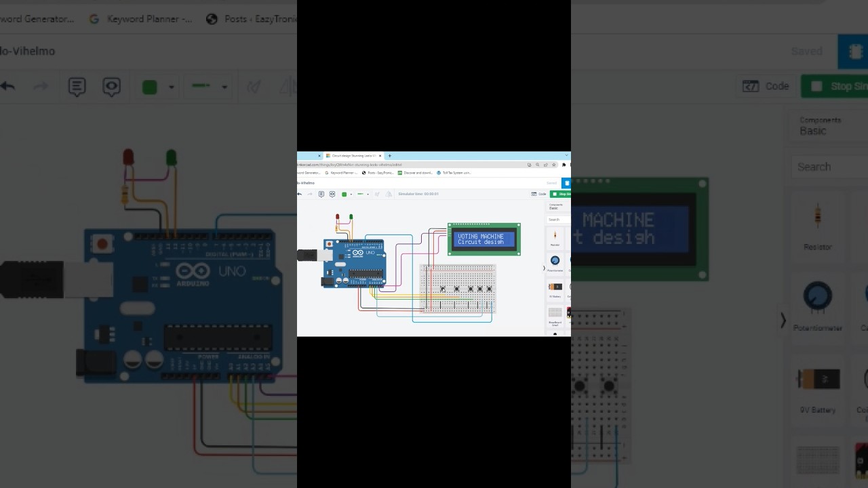The height and width of the screenshot is (488, 868).
Task: Open 'Posts - EazyTronic' bookmark in center frame
Action: pyautogui.click(x=378, y=173)
